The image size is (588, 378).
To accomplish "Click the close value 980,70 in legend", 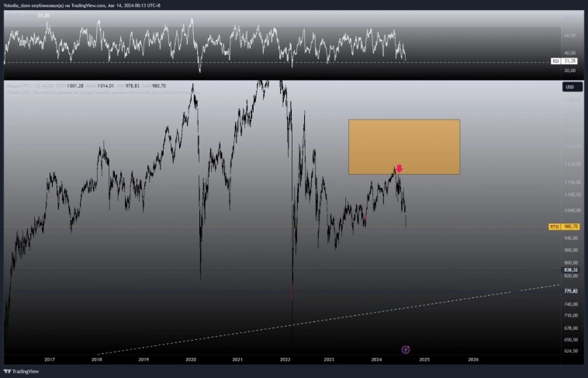I will pos(159,86).
